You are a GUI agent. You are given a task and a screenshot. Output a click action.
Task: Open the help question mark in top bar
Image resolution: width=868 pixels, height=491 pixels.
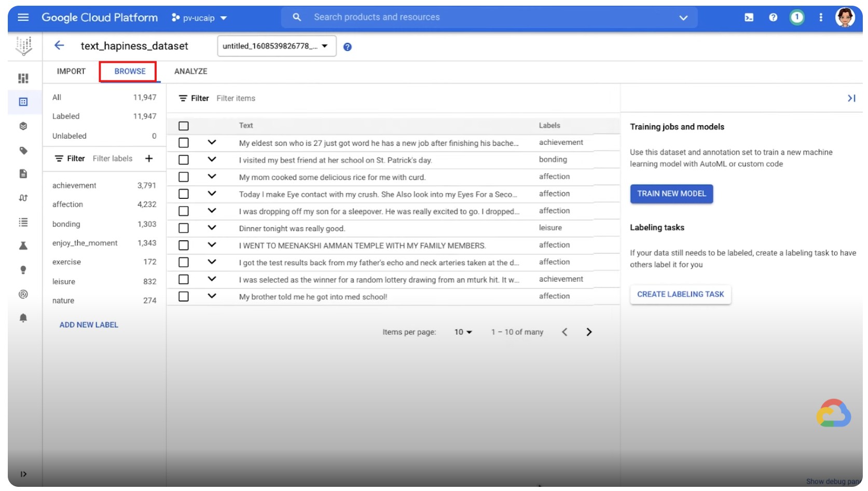(773, 18)
